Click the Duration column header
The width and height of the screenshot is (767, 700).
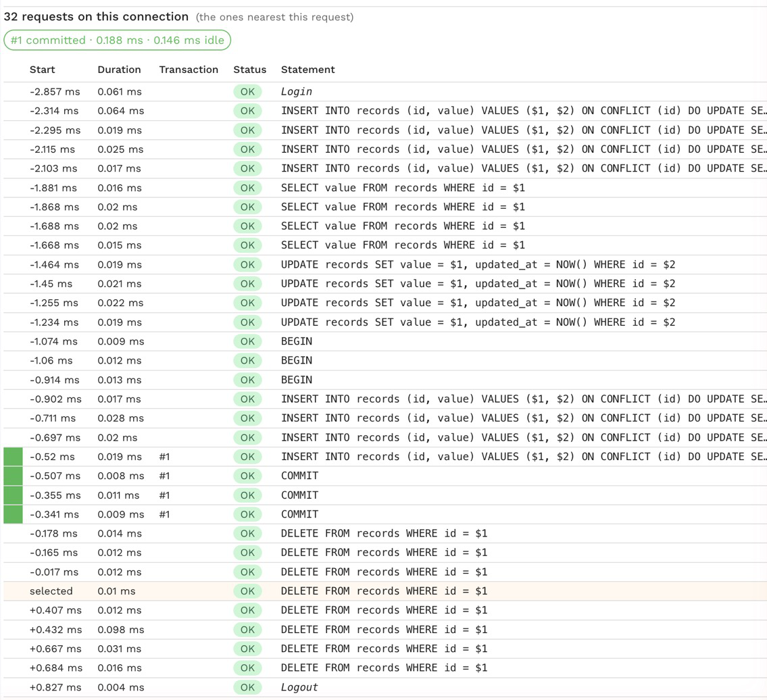119,70
